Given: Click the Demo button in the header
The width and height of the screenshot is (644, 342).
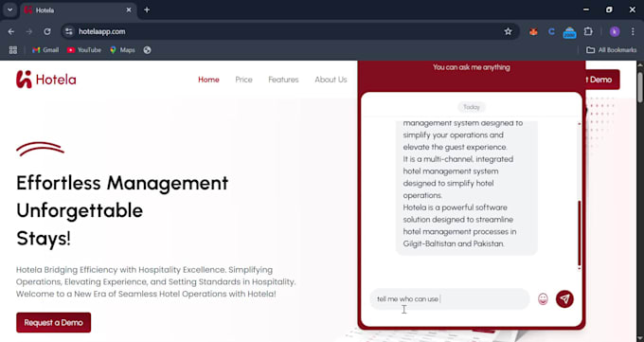Looking at the screenshot, I should (602, 80).
